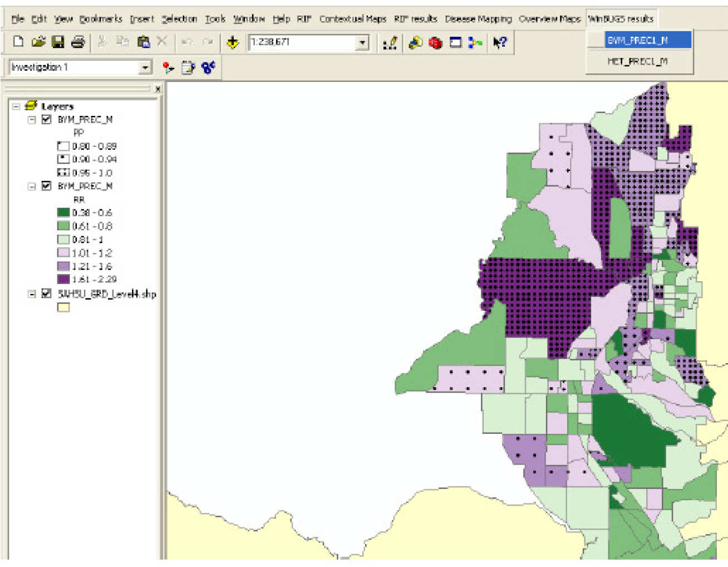Select HET_PRECL_M from WinBUGS results menu
This screenshot has height=567, width=728.
coord(637,61)
